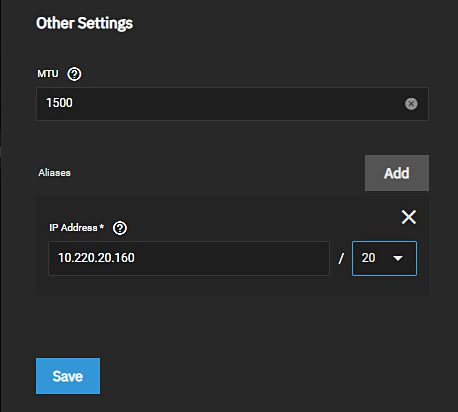
Task: Place cursor in 10.220.20.160 text
Action: tap(96, 258)
